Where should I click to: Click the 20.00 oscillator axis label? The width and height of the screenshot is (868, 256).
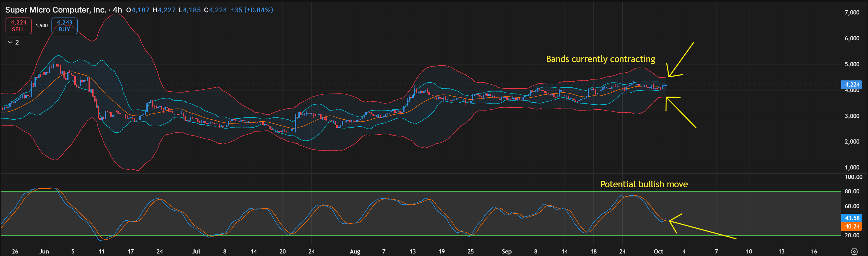click(852, 235)
